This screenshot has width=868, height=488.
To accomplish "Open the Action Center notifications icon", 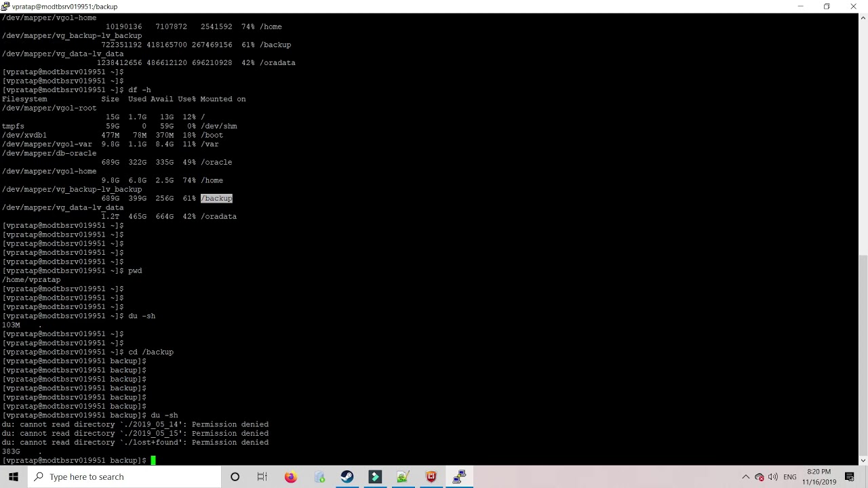I will coord(850,476).
